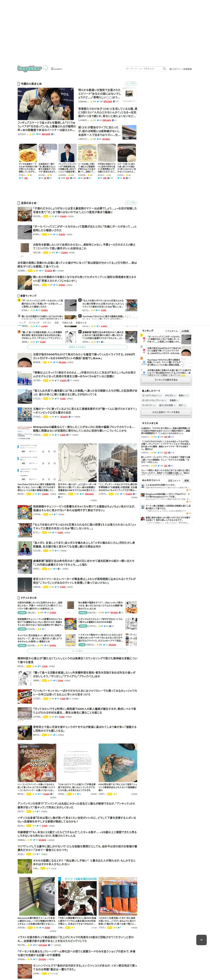The height and width of the screenshot is (980, 210).
Task: Open the 思春期入りかけ女子(小6) article
Action: 107,112
